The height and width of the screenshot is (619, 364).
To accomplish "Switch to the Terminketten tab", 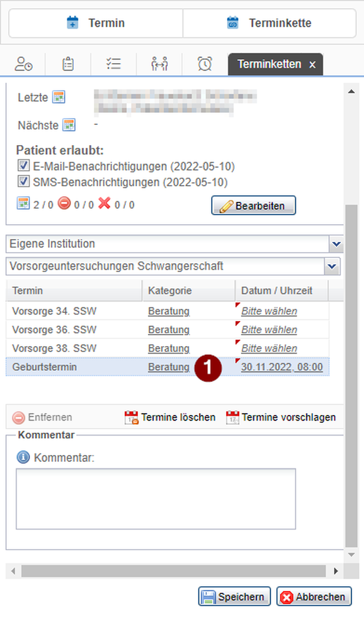I will tap(269, 64).
